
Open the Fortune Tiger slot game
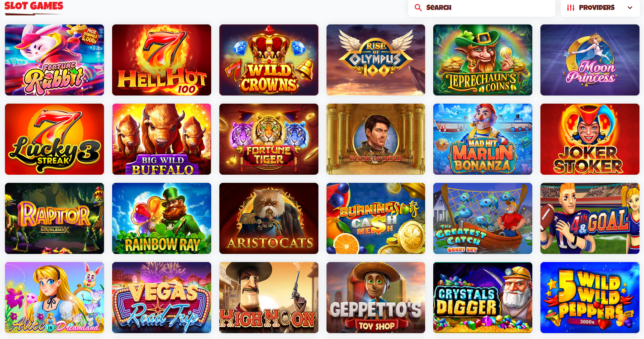[x=269, y=139]
